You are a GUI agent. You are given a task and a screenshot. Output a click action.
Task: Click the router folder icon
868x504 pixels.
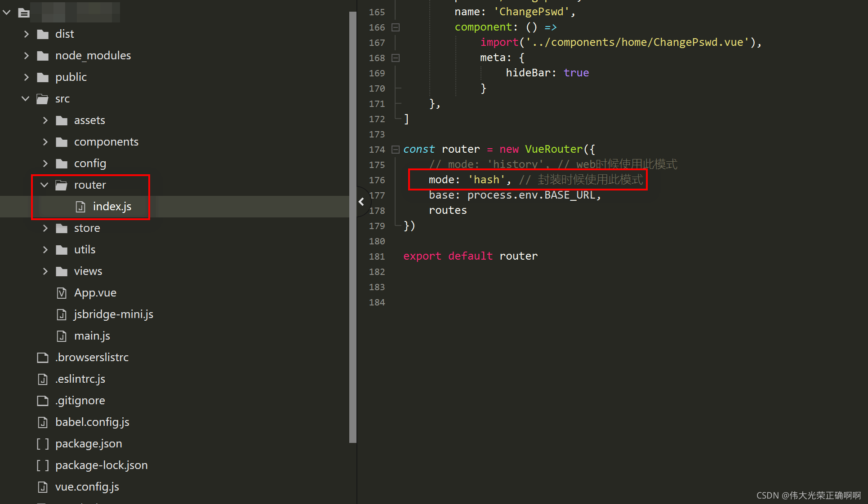click(61, 185)
